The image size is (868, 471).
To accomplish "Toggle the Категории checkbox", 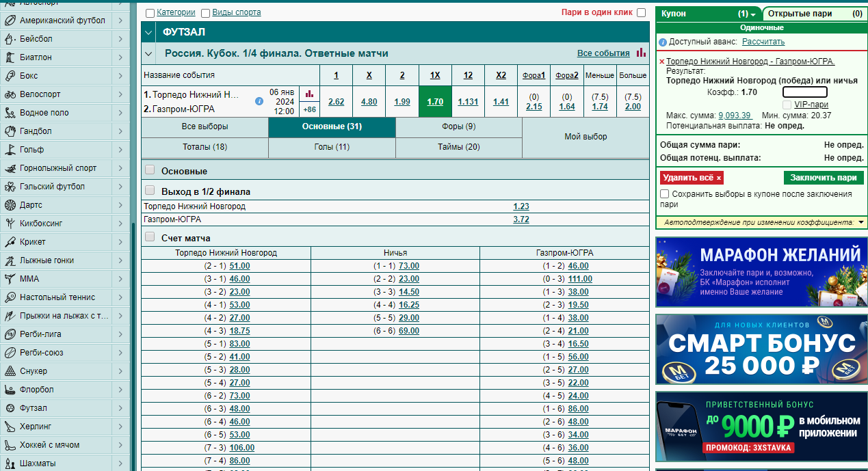I will click(x=150, y=12).
